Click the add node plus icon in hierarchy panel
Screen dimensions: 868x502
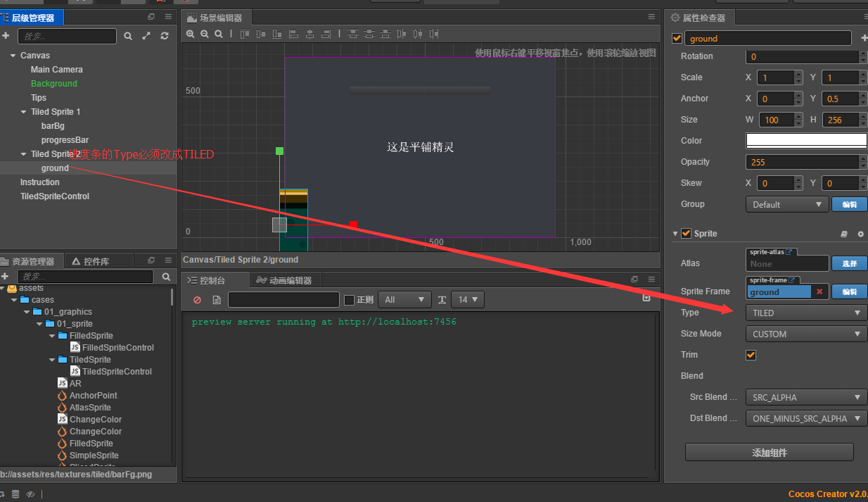[6, 36]
